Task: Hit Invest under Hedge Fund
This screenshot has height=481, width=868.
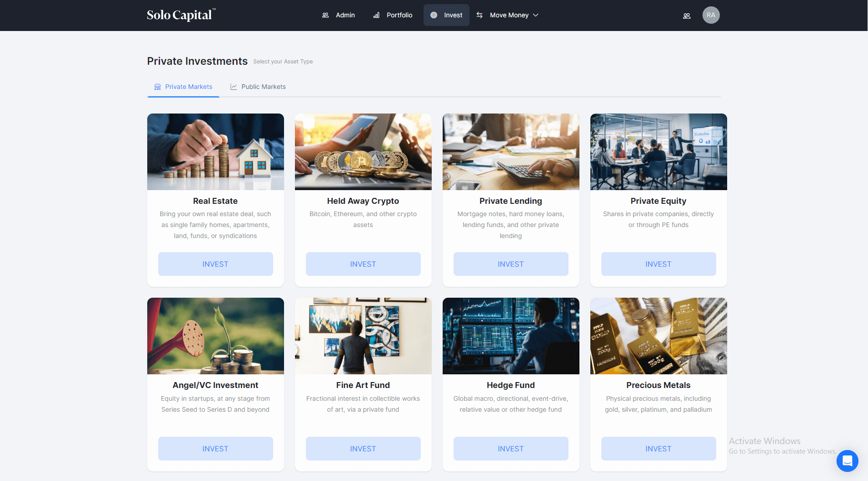Action: pyautogui.click(x=511, y=449)
